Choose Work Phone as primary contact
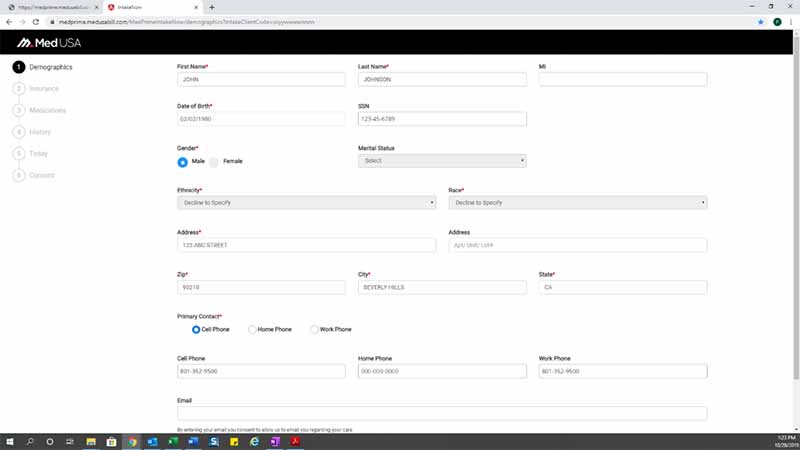Screen dimensions: 800x450 coord(314,330)
